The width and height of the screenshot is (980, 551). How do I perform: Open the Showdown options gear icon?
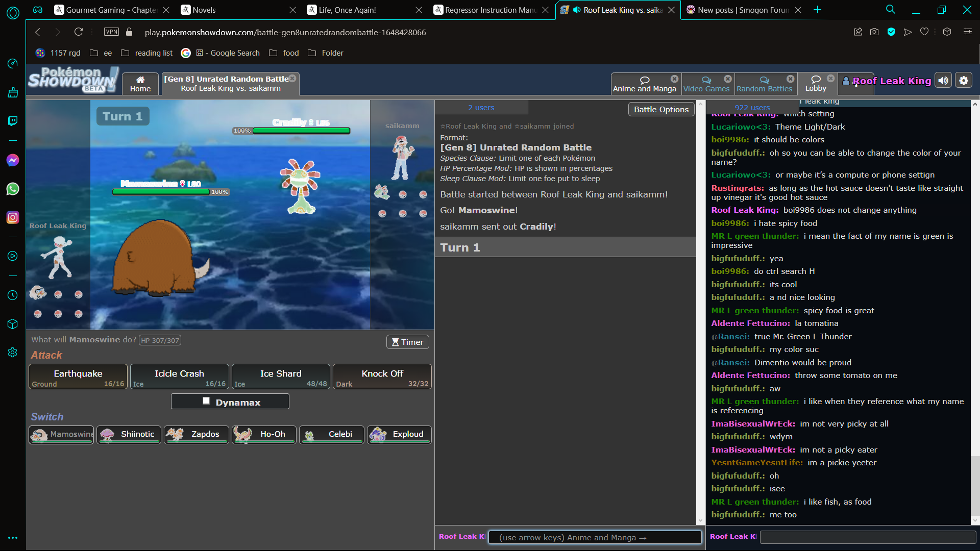964,81
